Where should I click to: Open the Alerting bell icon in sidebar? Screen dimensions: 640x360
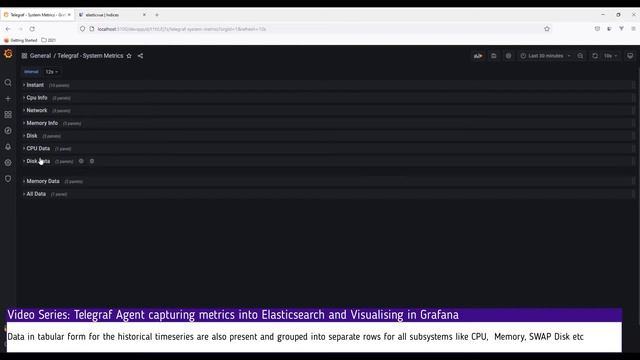point(8,147)
